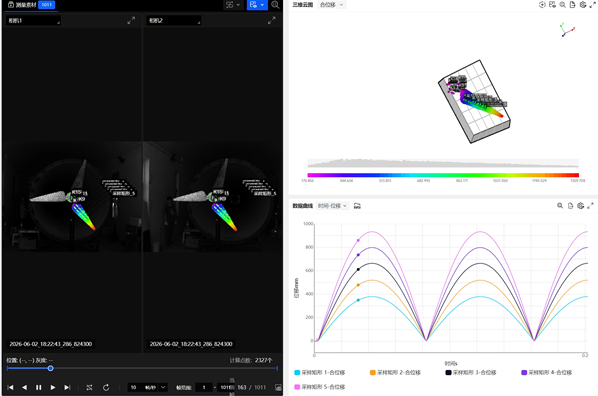
Task: Click the refresh/reload circular arrow icon
Action: [106, 387]
